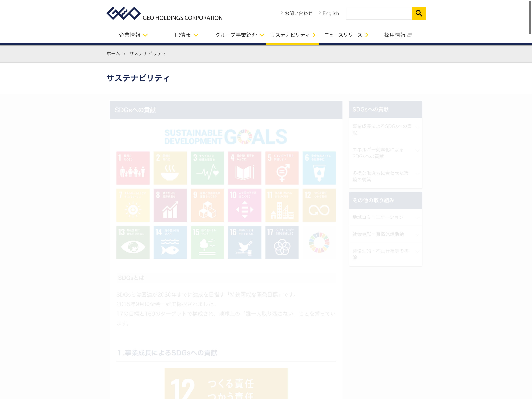
Task: Open the ニュースリリース navigation item
Action: [x=346, y=35]
